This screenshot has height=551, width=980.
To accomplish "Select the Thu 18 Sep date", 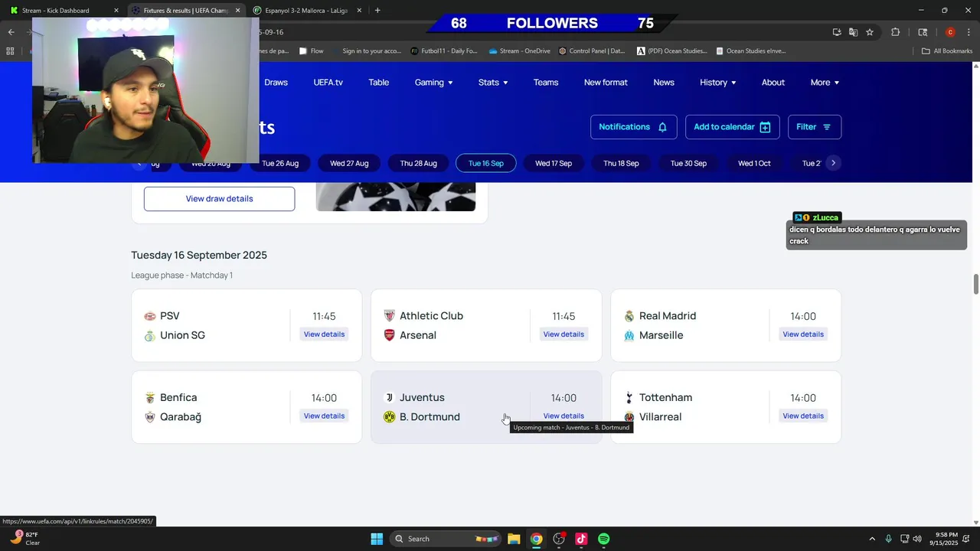I will coord(621,163).
